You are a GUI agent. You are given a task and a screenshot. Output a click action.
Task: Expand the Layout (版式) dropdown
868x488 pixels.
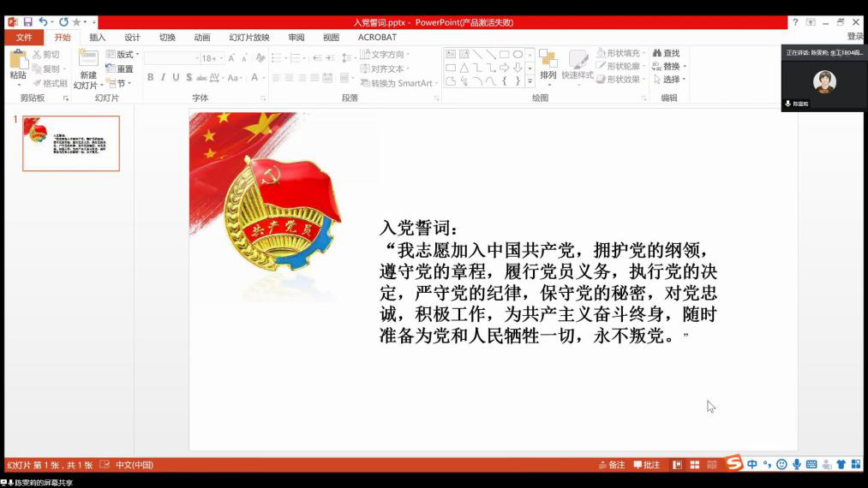pyautogui.click(x=123, y=54)
